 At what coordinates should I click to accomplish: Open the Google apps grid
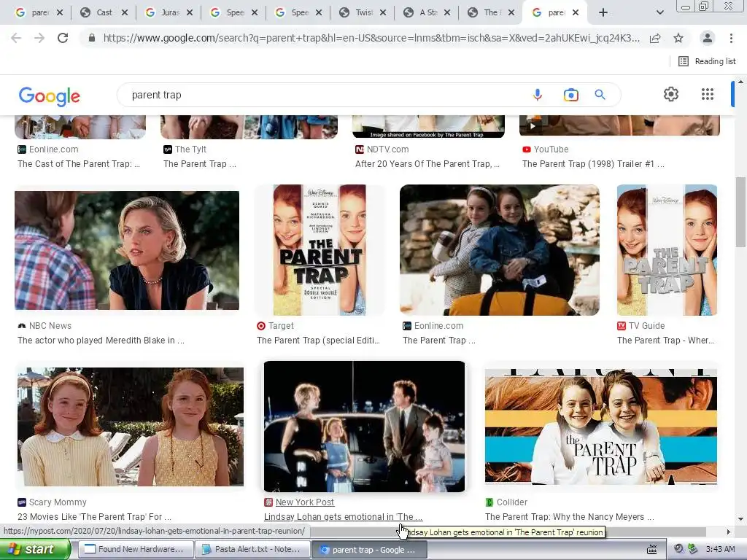point(708,94)
